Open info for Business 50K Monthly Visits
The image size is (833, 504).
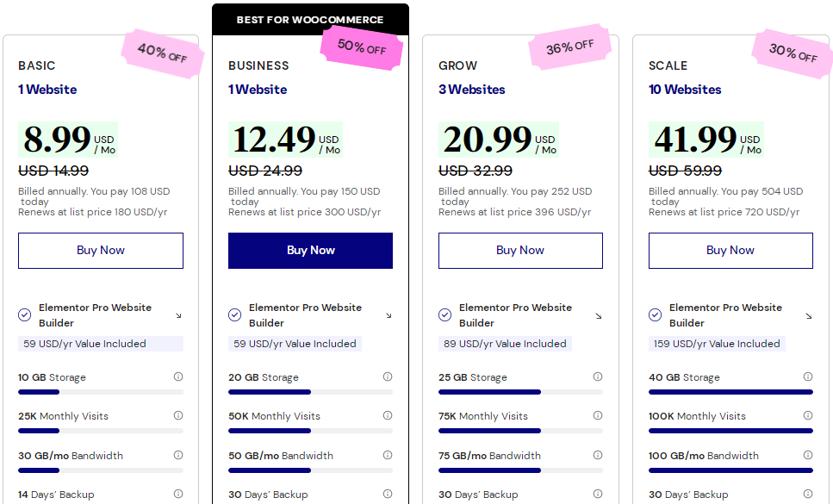388,416
